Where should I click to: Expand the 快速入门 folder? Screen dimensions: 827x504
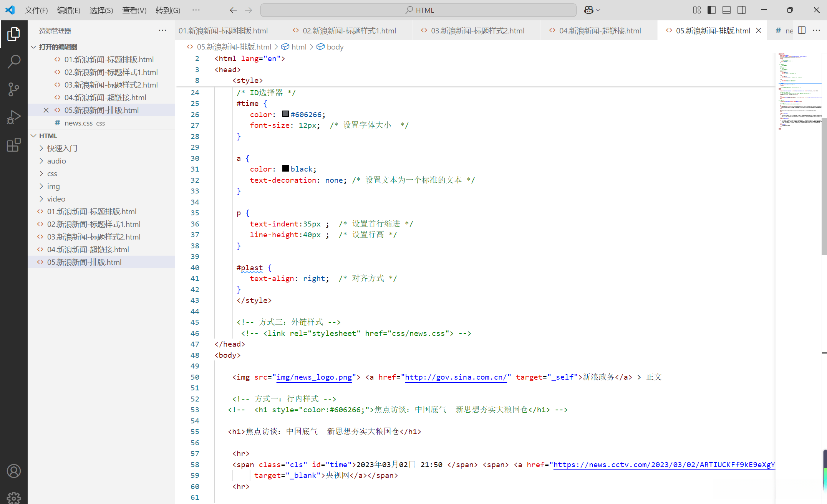(x=62, y=148)
